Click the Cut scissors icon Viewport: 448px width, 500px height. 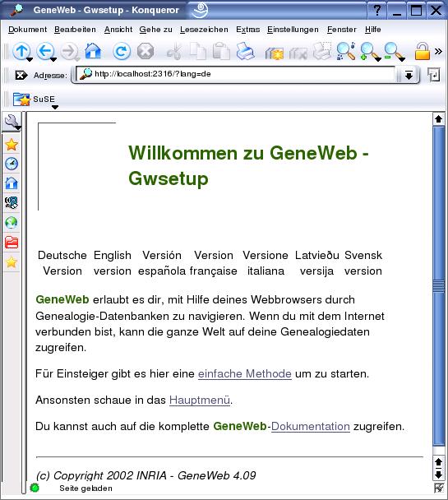(174, 51)
